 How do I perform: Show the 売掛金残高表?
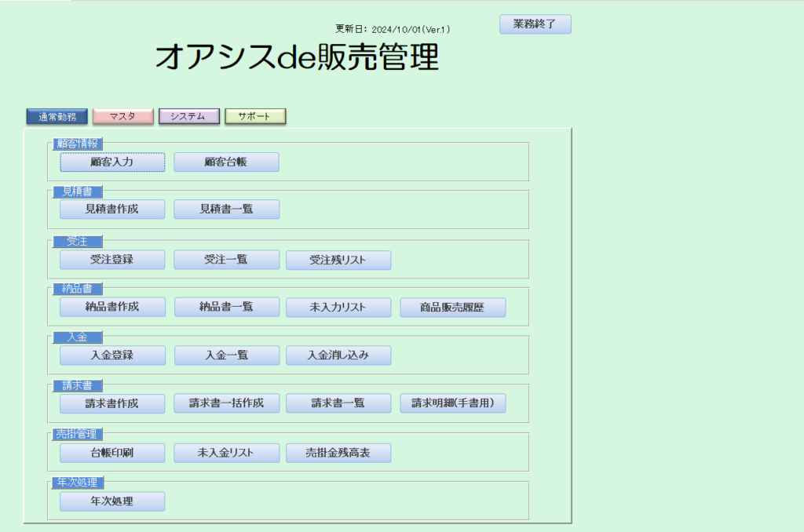(x=338, y=453)
